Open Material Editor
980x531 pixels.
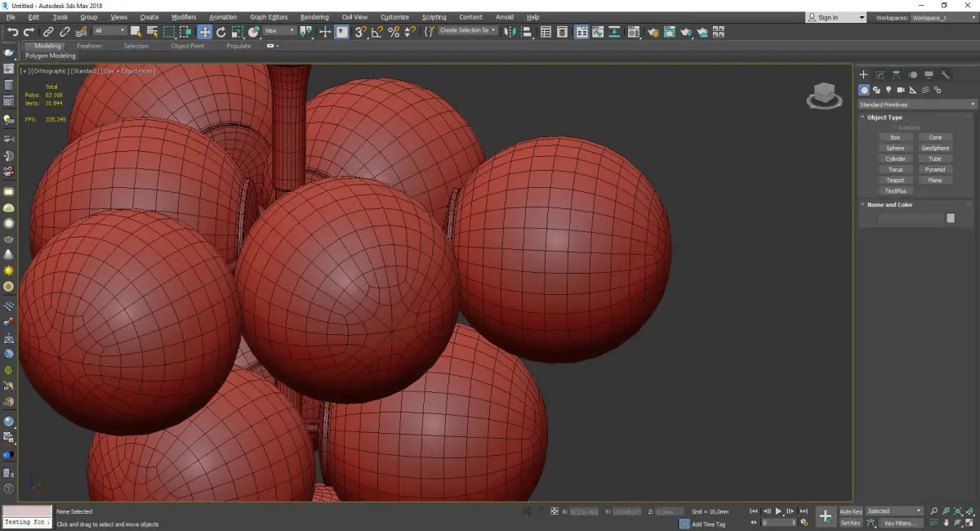(633, 32)
